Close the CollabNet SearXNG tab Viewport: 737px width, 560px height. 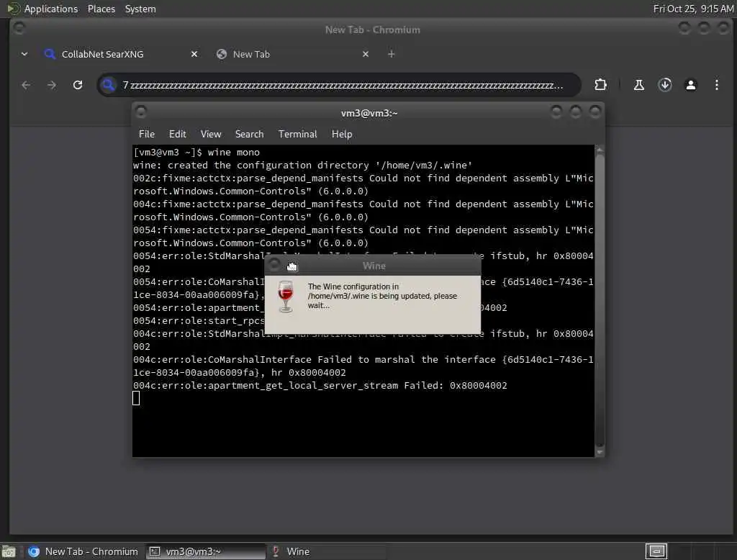pyautogui.click(x=194, y=54)
